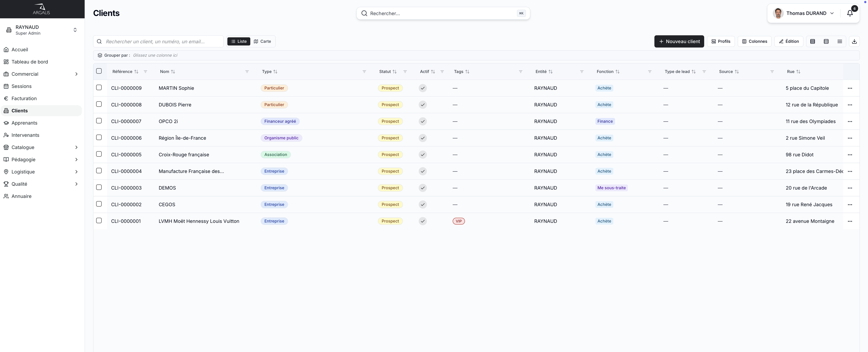Open the RAYNAUD organization switcher

(42, 30)
